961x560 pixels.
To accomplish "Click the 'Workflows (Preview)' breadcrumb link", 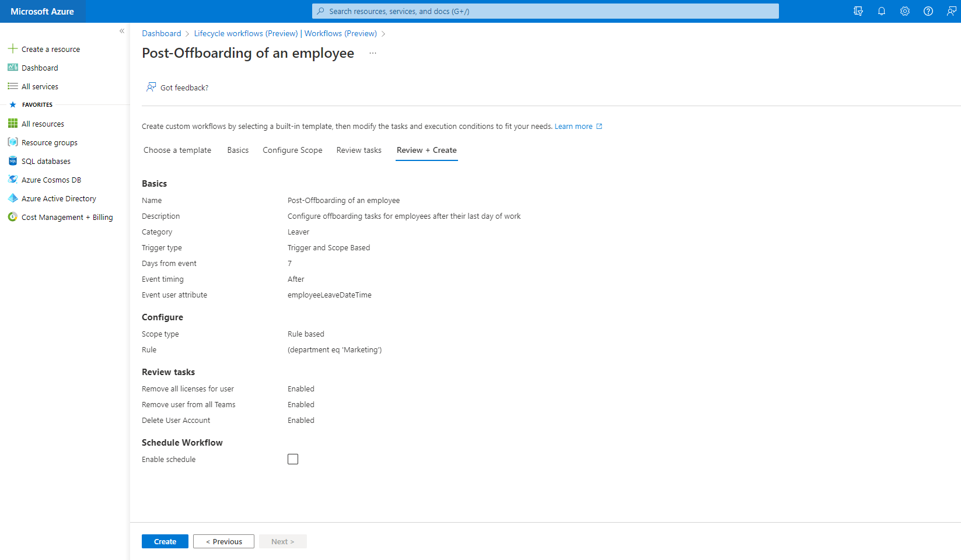I will (x=341, y=34).
